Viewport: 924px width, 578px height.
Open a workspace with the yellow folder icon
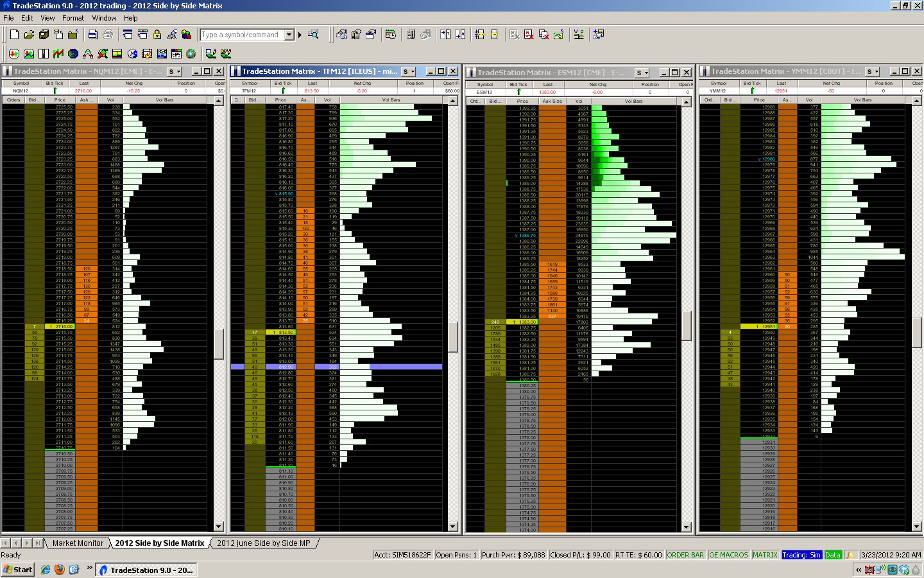click(29, 35)
